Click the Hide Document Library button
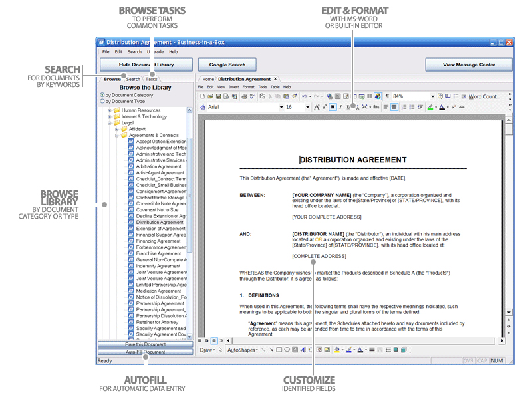This screenshot has height=399, width=532. click(x=146, y=65)
